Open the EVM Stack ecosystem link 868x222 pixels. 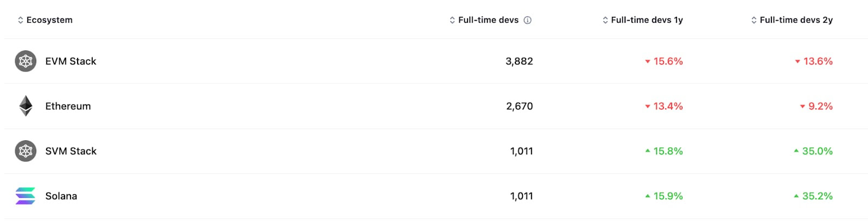point(71,61)
